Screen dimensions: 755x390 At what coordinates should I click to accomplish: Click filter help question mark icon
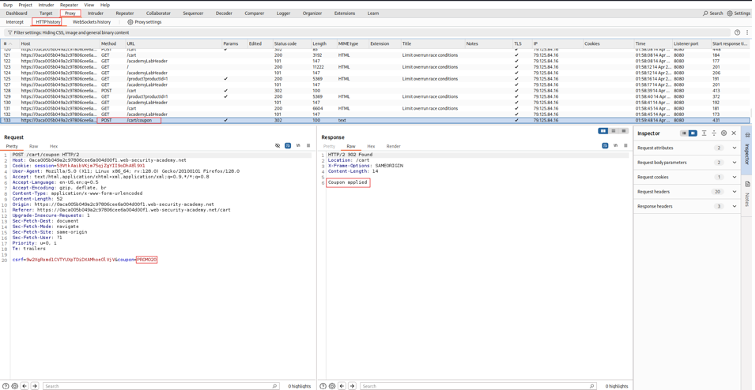click(x=737, y=33)
